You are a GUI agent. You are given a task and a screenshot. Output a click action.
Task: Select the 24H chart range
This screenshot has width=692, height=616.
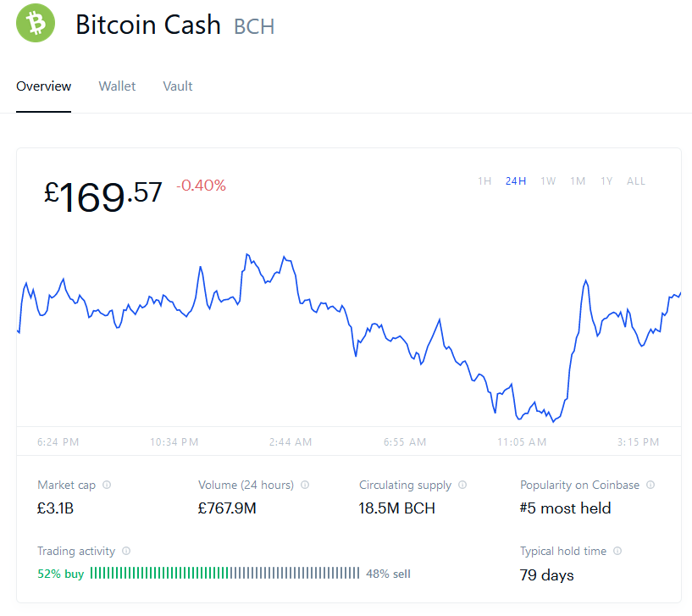(516, 181)
